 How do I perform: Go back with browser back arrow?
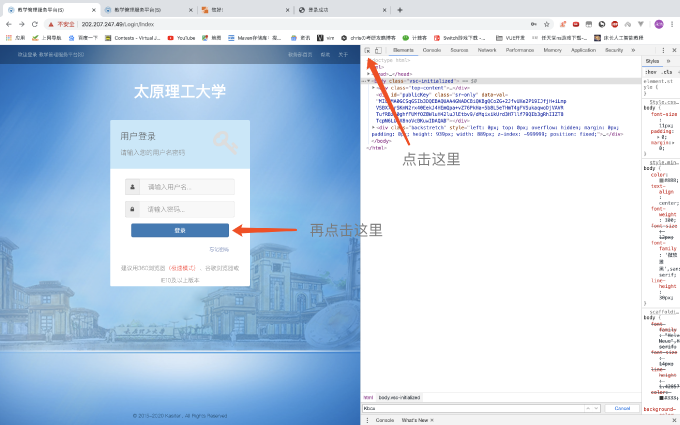[9, 24]
